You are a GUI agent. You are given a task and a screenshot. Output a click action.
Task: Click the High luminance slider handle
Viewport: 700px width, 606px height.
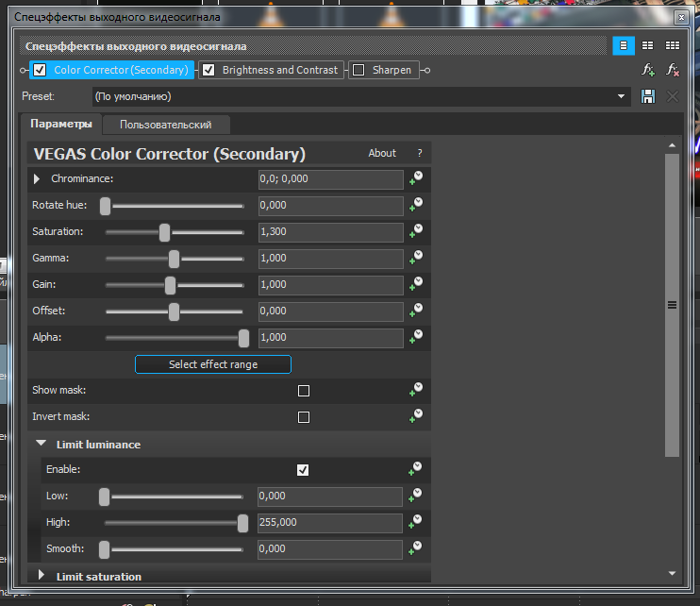coord(242,523)
